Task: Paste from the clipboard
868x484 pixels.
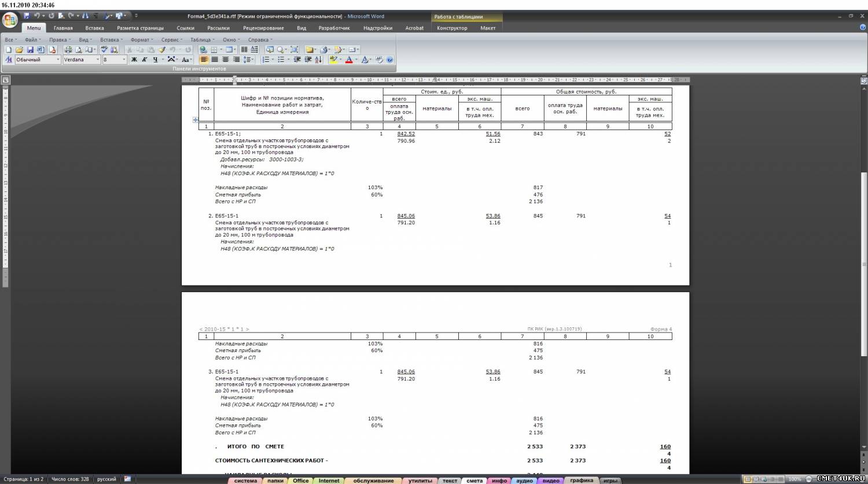Action: coord(151,50)
